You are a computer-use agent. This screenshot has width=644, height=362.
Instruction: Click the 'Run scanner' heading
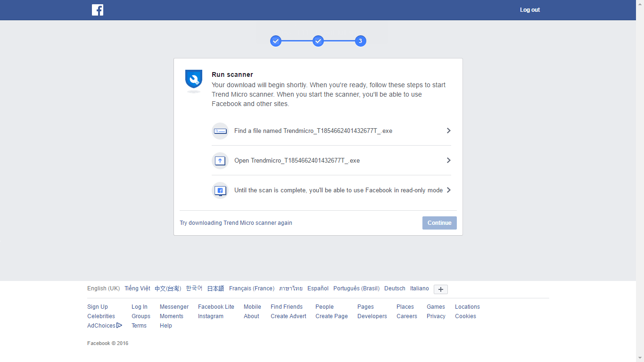(x=232, y=74)
